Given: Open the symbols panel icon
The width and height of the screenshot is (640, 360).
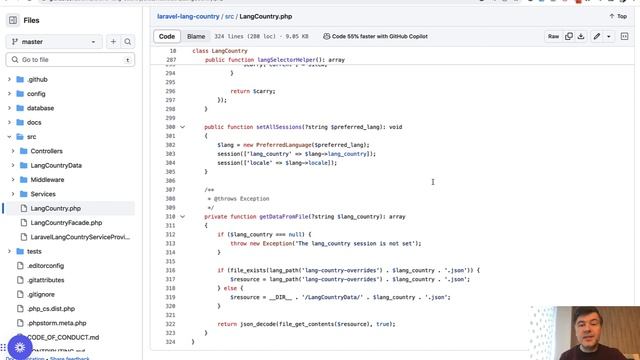Looking at the screenshot, I should pyautogui.click(x=624, y=36).
